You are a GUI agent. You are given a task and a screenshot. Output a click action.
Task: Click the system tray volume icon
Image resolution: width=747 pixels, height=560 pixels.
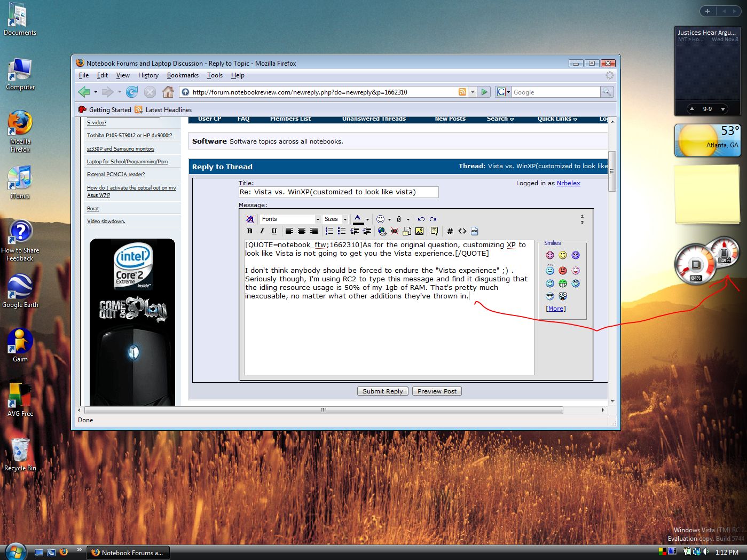[705, 551]
